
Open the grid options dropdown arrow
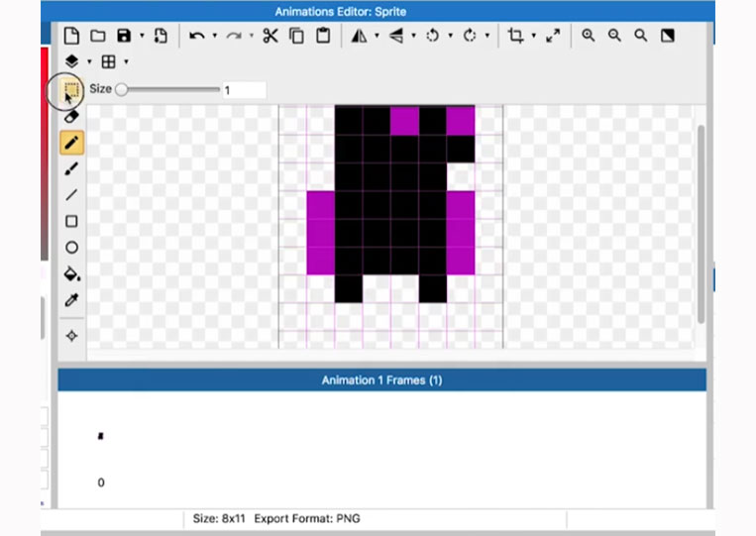(x=126, y=61)
